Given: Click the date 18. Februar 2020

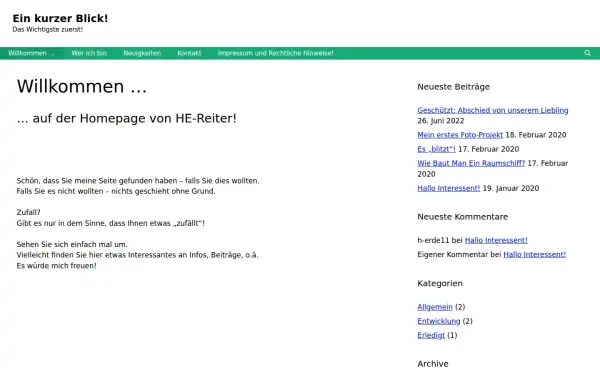Looking at the screenshot, I should (x=536, y=135).
